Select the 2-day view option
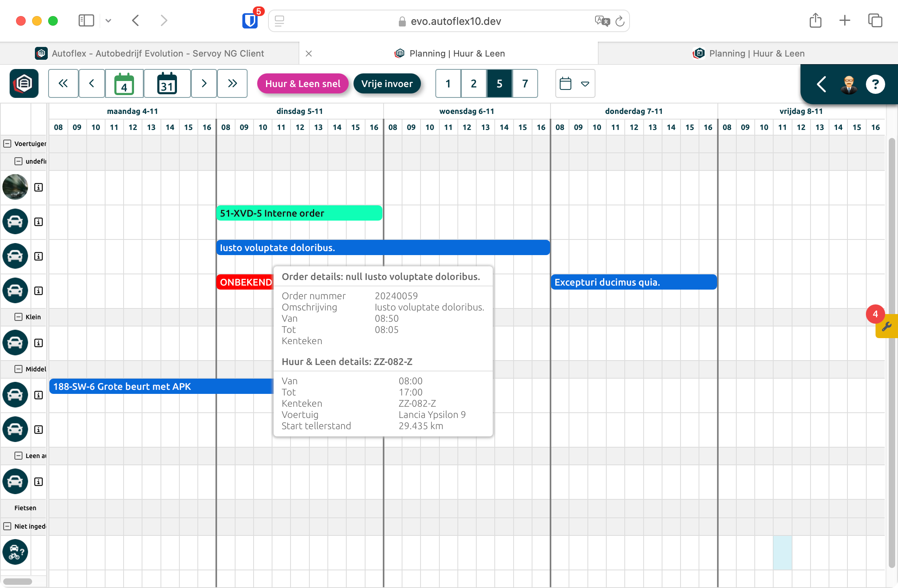Image resolution: width=898 pixels, height=588 pixels. point(474,83)
